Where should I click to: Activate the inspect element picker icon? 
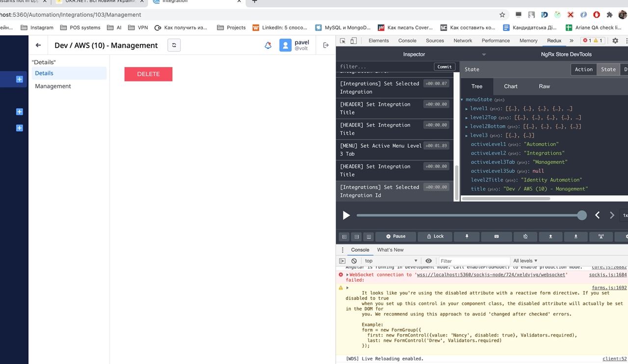[x=342, y=41]
